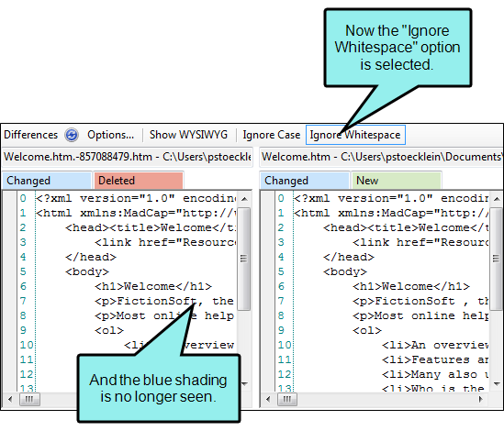This screenshot has width=504, height=431.
Task: Toggle Show WYSIWYG view
Action: (x=188, y=135)
